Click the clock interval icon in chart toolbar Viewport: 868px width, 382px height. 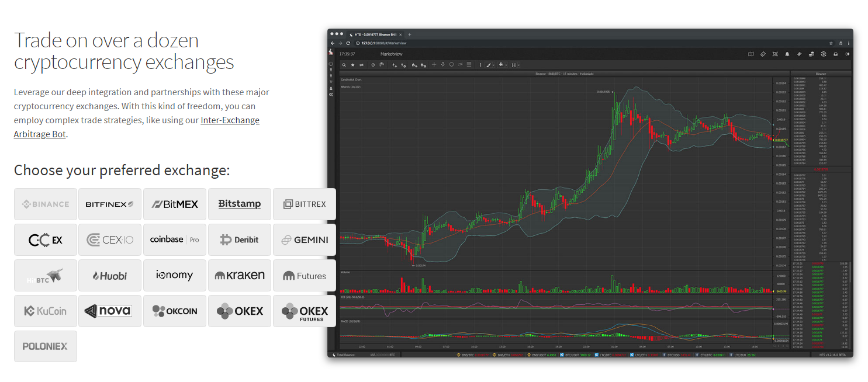(373, 65)
